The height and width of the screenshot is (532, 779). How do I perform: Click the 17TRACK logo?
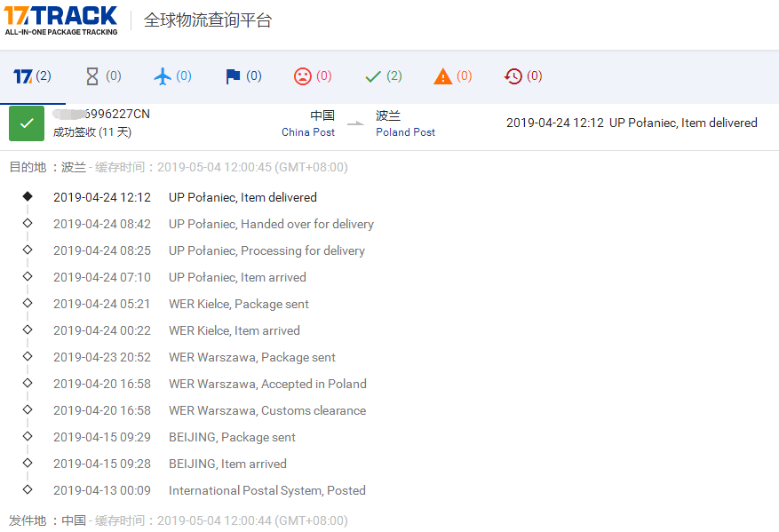coord(60,20)
